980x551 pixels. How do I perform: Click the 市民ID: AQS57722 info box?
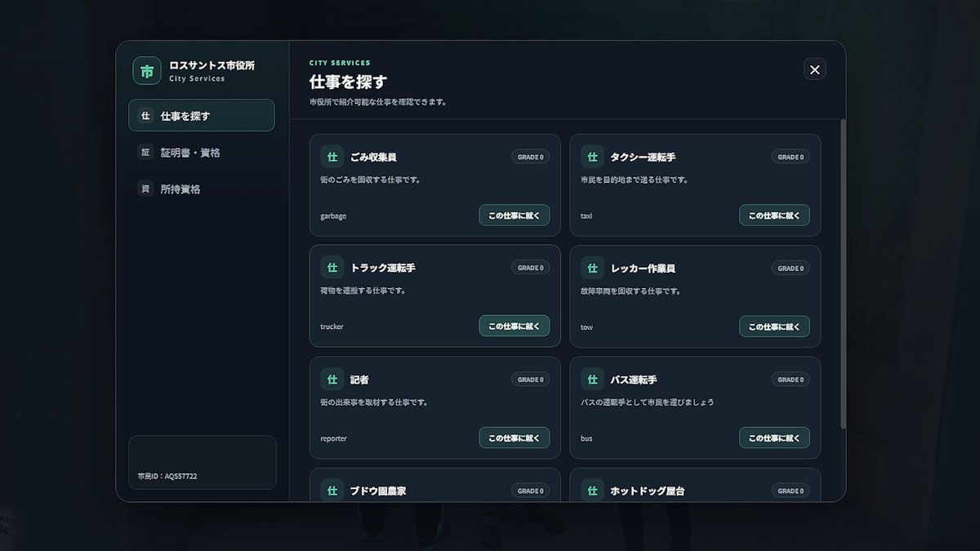[202, 463]
